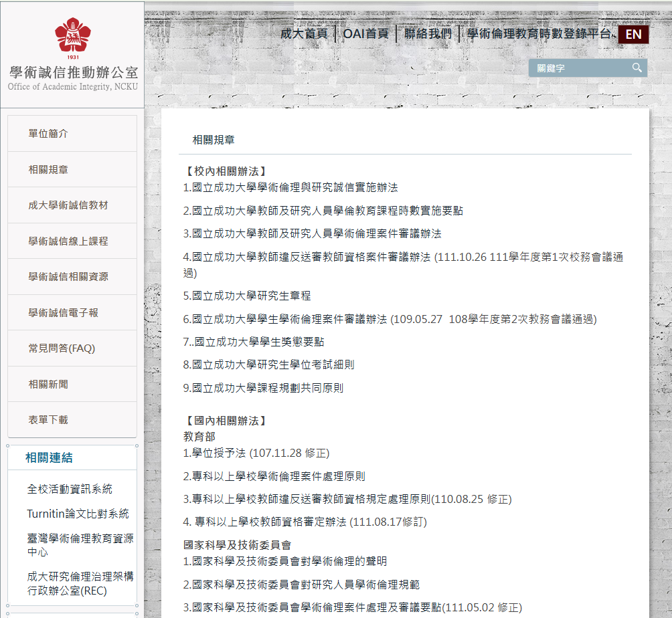
Task: Click the NCKU emblem logo
Action: click(x=72, y=37)
